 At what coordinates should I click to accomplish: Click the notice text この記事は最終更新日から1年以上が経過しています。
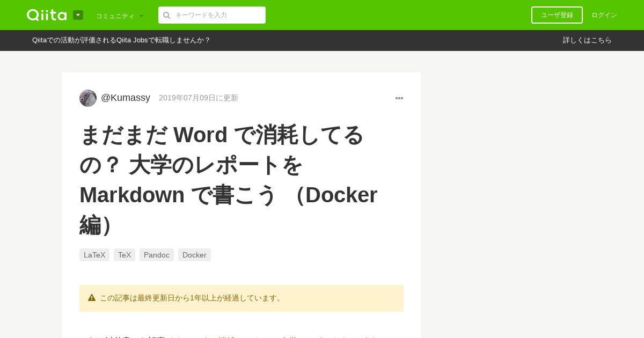tap(192, 298)
